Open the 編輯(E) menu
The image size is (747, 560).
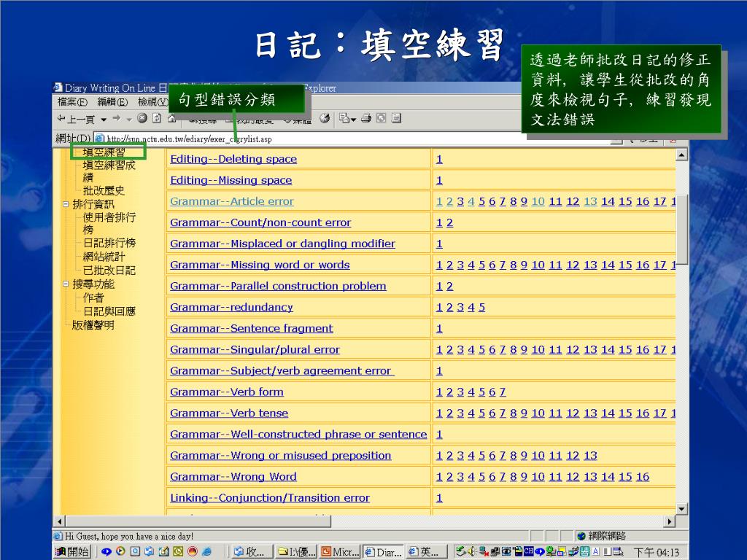(112, 101)
